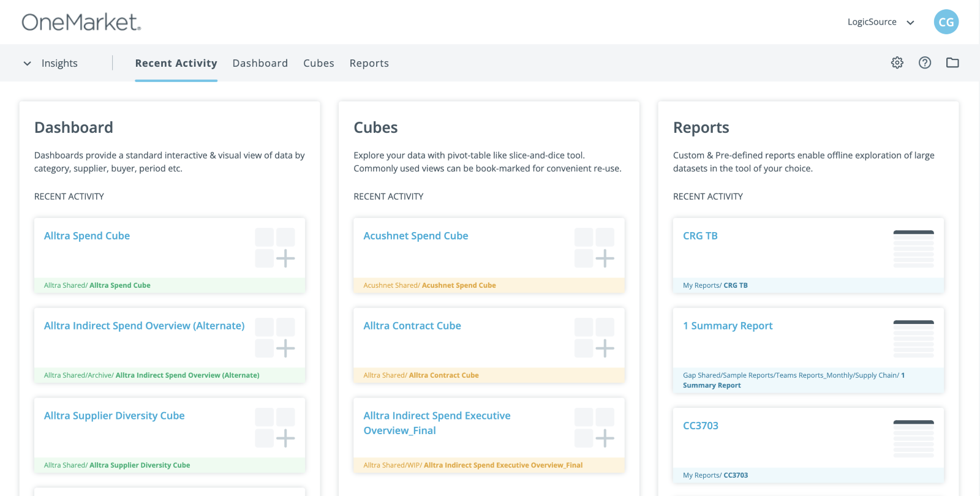Click RECENT ACTIVITY label under Cubes description
Screen dimensions: 980x496
pos(388,197)
